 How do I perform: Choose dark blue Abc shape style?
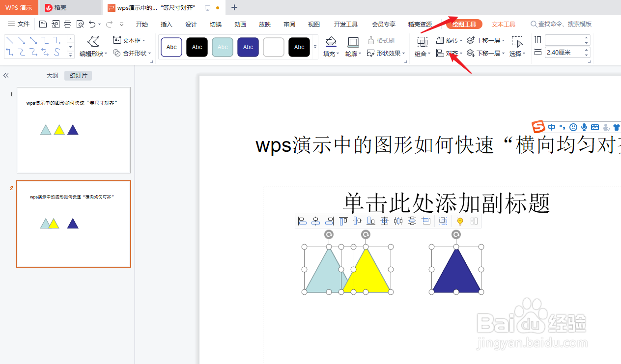click(x=248, y=47)
